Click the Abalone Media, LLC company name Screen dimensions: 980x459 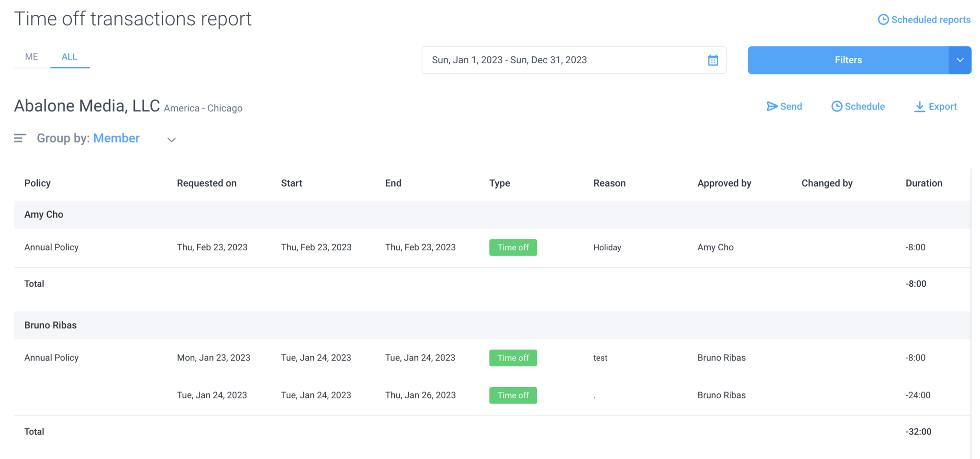pyautogui.click(x=87, y=106)
